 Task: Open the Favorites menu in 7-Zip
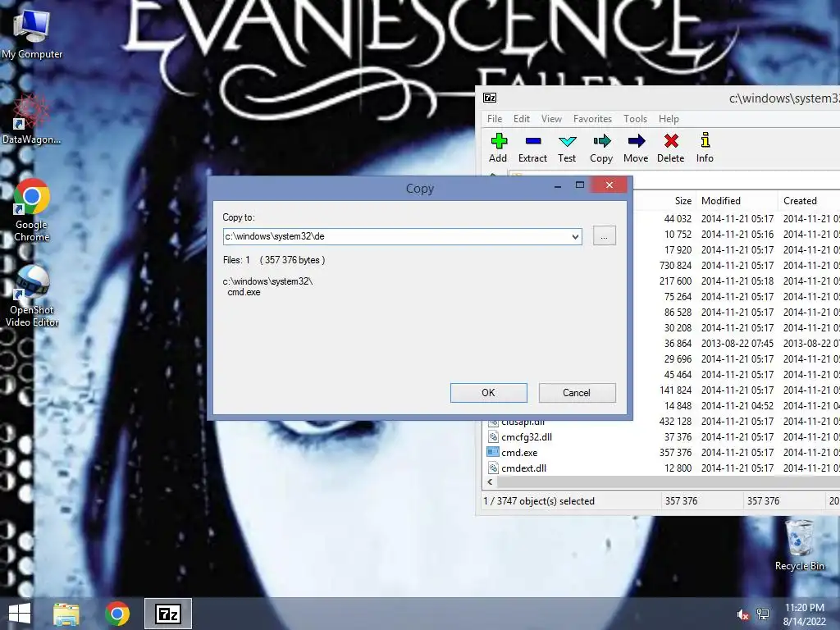[x=592, y=119]
